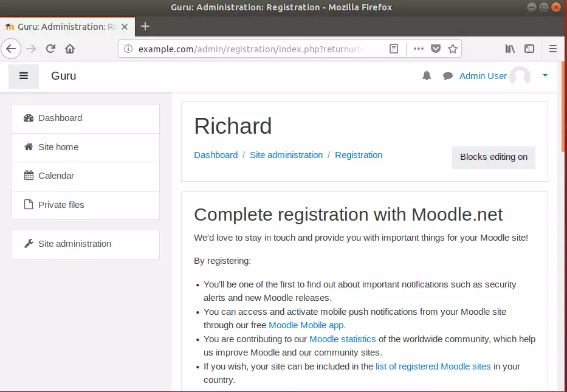Reload the current page

coord(50,49)
